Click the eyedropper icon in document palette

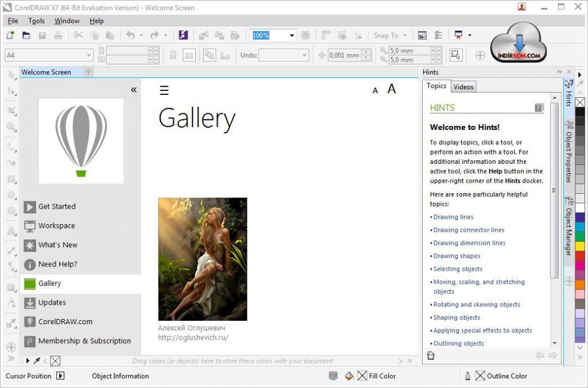37,361
